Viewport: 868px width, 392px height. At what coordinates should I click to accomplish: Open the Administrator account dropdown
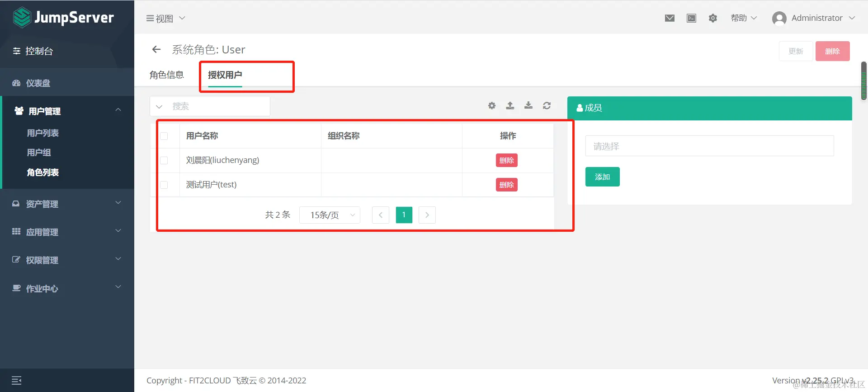point(814,18)
